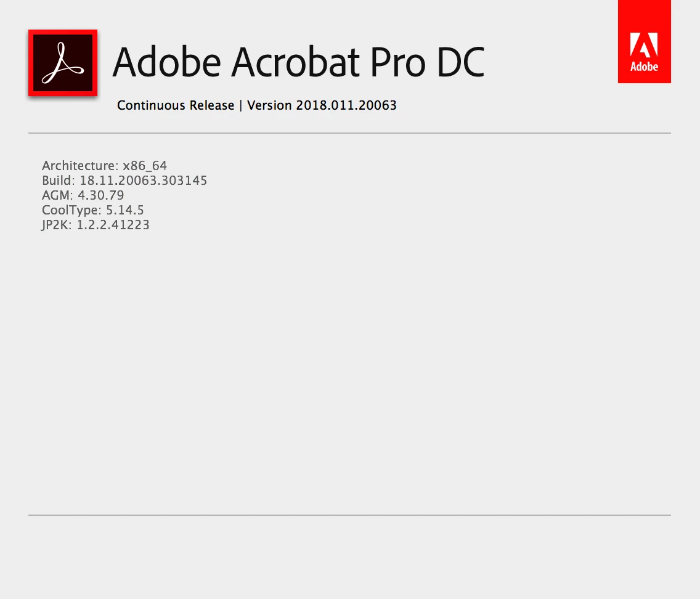The height and width of the screenshot is (599, 700).
Task: Click the JP2K: 1.2.2.41223 line
Action: tap(96, 225)
